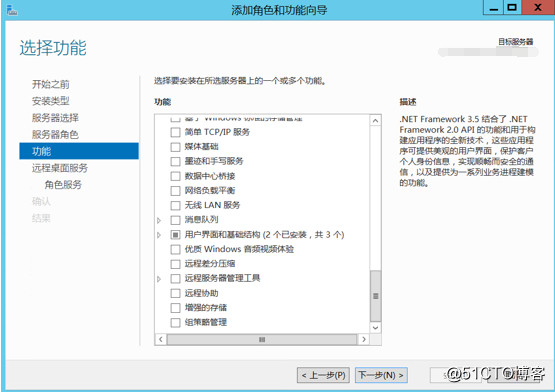Click the horizontal scrollbar thumb
This screenshot has width=555, height=392.
coord(262,339)
